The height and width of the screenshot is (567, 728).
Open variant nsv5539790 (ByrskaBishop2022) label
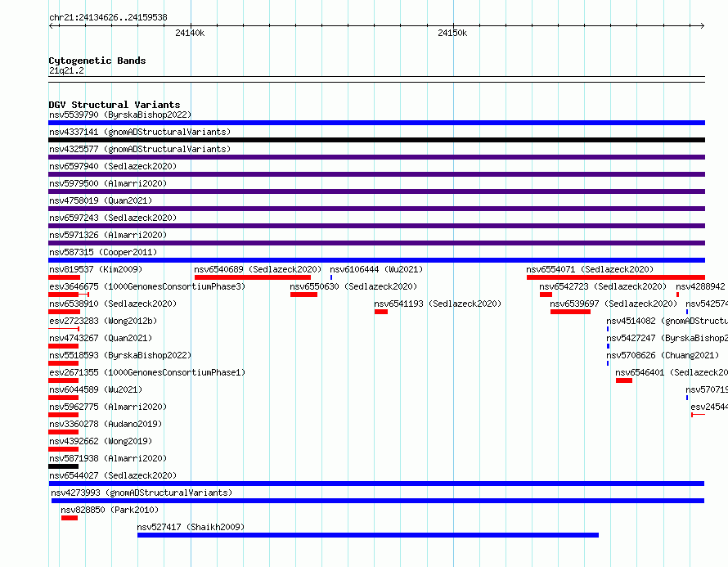[x=119, y=115]
